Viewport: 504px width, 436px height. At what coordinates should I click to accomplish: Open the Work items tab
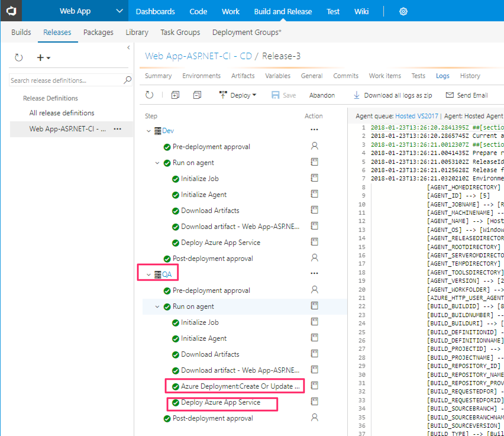click(385, 76)
